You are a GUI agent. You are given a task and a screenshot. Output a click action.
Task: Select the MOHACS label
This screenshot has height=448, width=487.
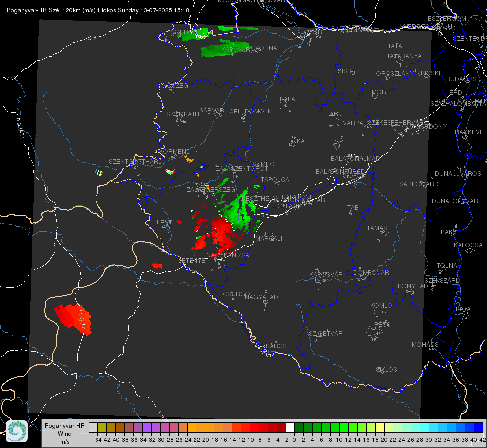click(425, 345)
